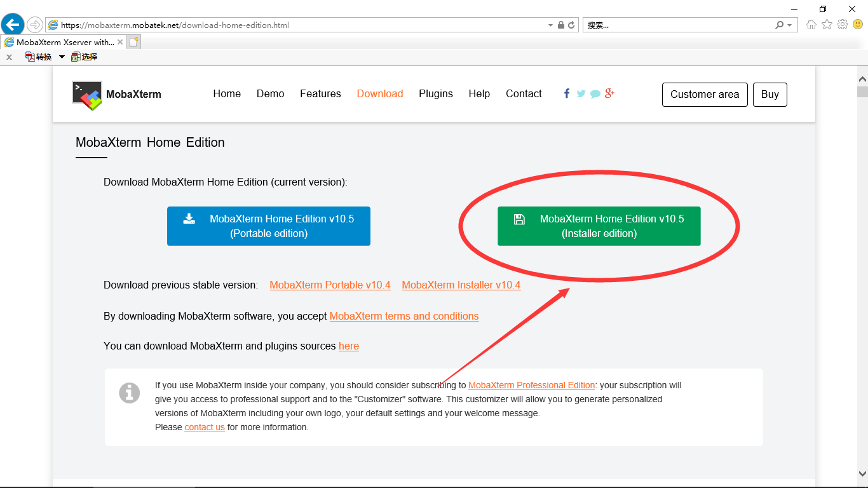Open the Twitter bird icon link
This screenshot has width=868, height=488.
pyautogui.click(x=581, y=93)
